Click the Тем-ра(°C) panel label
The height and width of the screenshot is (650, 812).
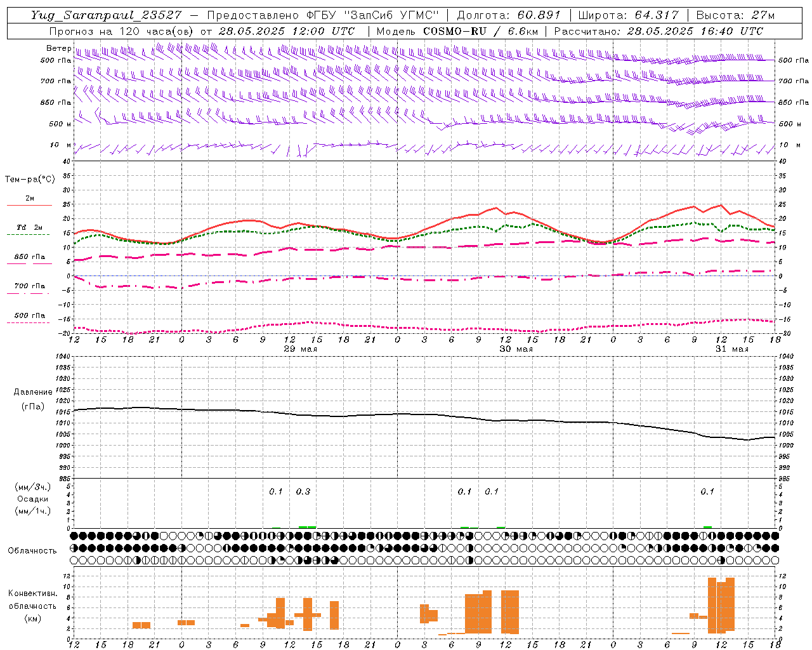coord(30,180)
